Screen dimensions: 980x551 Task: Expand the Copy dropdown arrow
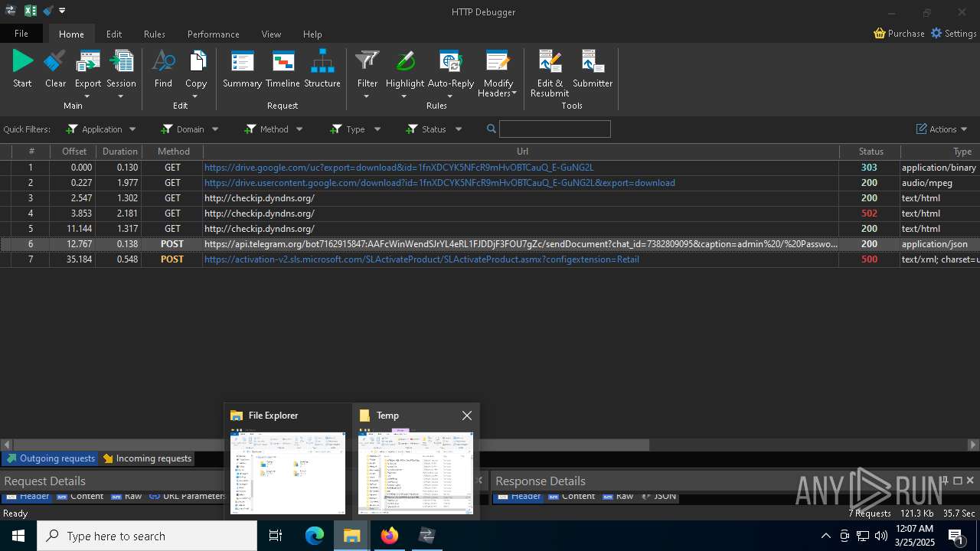coord(196,96)
